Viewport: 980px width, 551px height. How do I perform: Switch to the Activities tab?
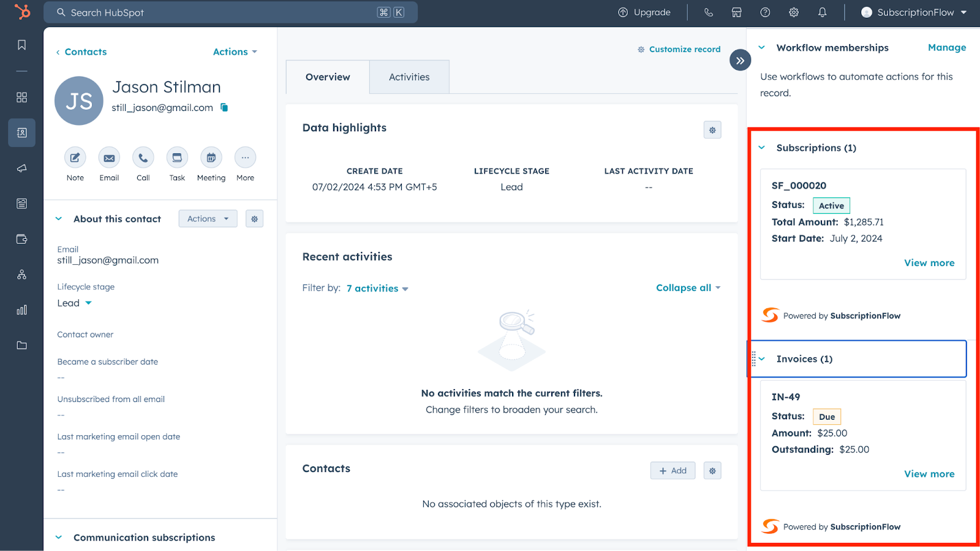[409, 77]
